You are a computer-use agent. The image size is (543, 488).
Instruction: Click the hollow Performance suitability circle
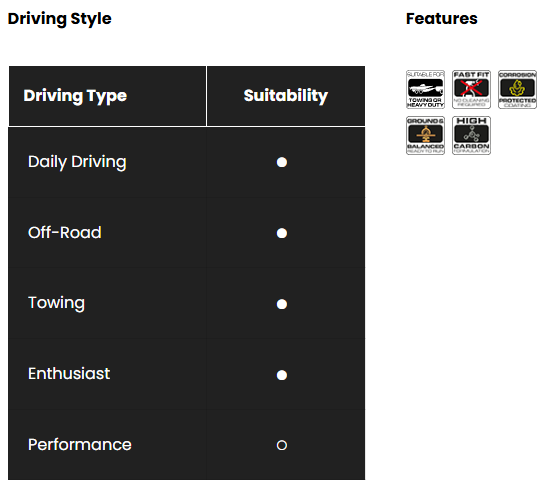(x=282, y=445)
